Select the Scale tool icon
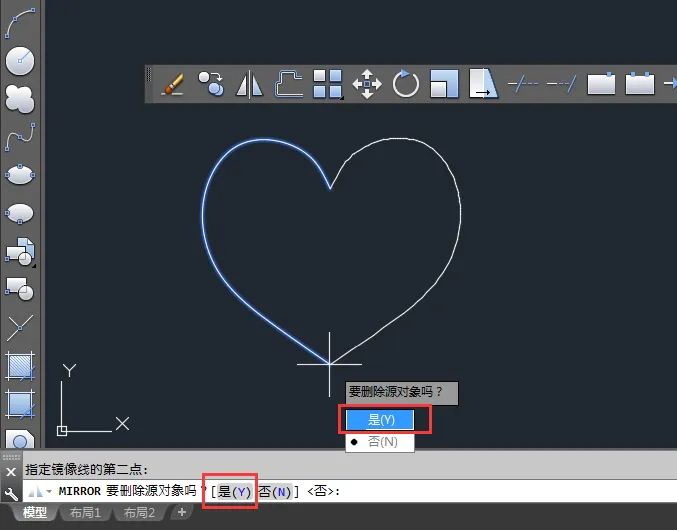The height and width of the screenshot is (530, 677). point(444,84)
